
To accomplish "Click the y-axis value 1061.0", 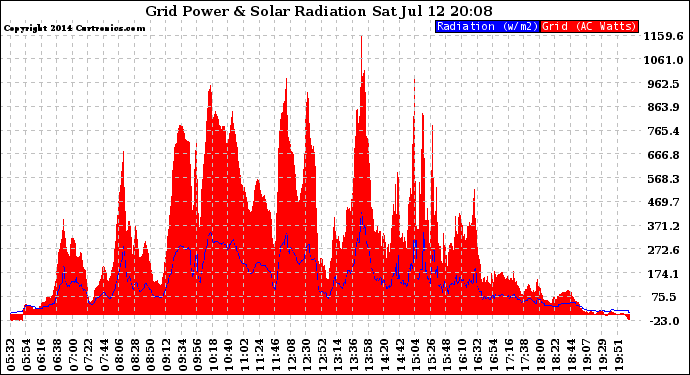I will (x=663, y=60).
